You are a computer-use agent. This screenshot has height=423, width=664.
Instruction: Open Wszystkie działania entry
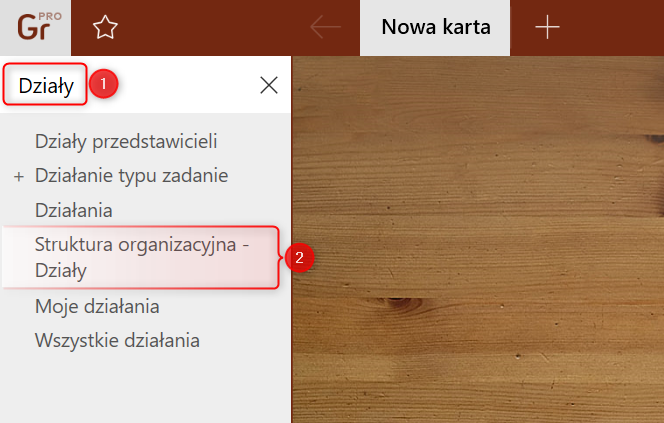117,340
